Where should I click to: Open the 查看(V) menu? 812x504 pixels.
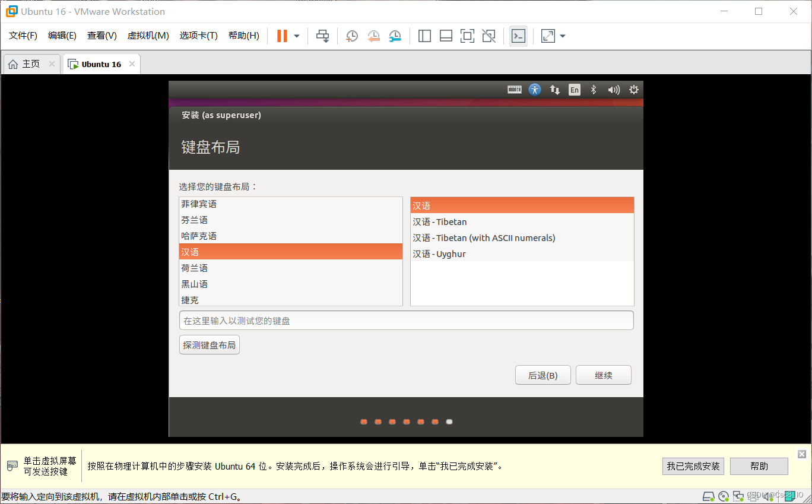102,36
